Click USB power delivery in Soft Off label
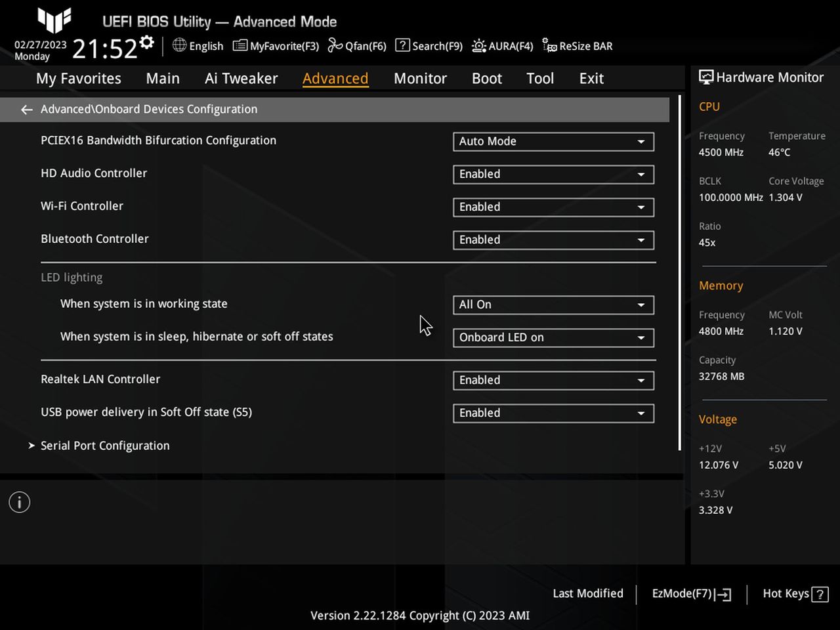Image resolution: width=840 pixels, height=630 pixels. point(146,412)
